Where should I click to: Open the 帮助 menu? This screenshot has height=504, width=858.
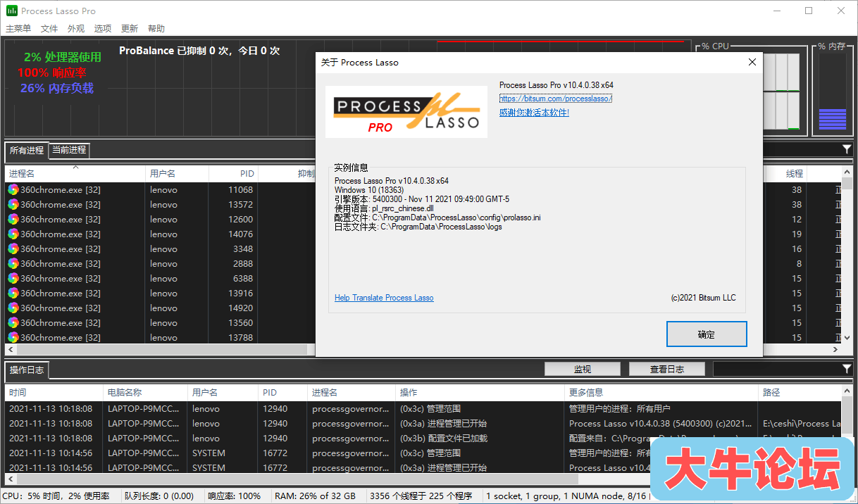click(x=156, y=29)
